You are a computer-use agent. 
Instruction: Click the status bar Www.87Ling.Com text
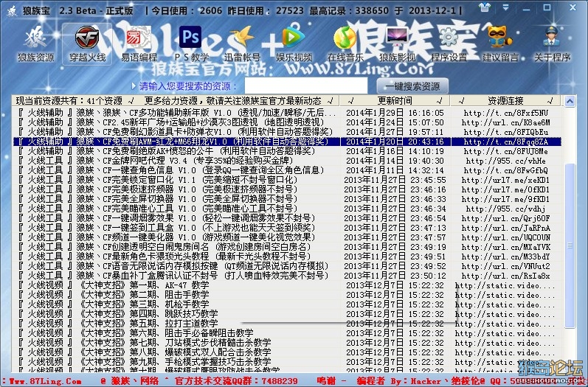pyautogui.click(x=44, y=381)
